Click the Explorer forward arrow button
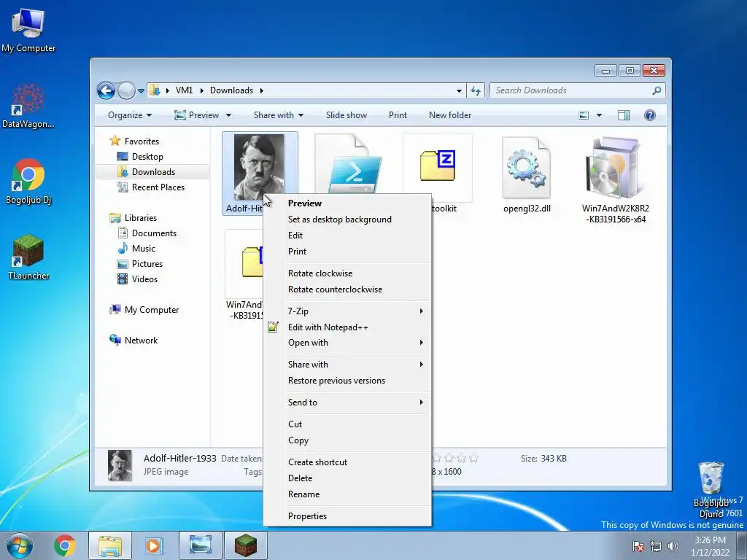 [126, 90]
